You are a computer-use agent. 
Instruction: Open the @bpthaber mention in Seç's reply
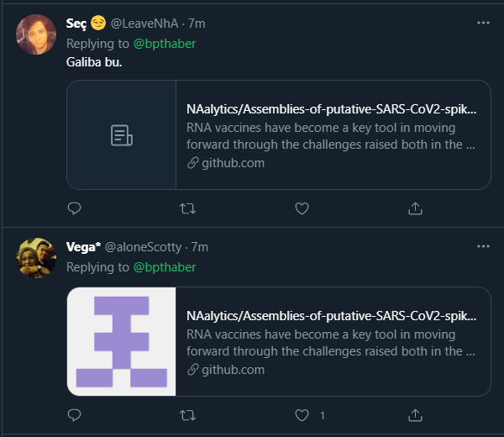coord(164,43)
